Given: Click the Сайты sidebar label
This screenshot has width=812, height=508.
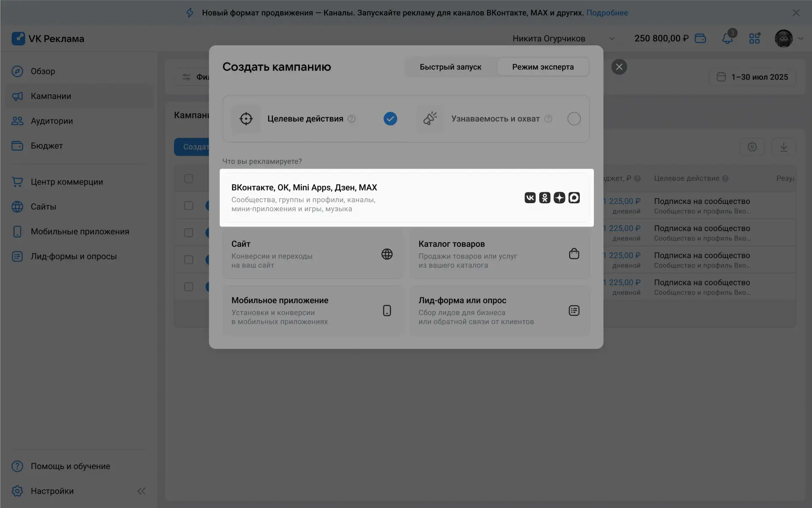Looking at the screenshot, I should 43,207.
